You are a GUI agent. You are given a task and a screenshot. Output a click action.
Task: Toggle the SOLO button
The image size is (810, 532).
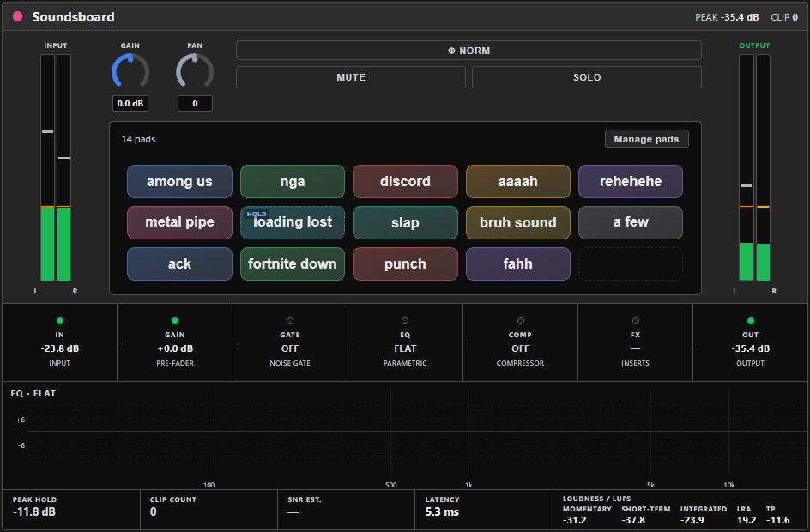pyautogui.click(x=587, y=77)
